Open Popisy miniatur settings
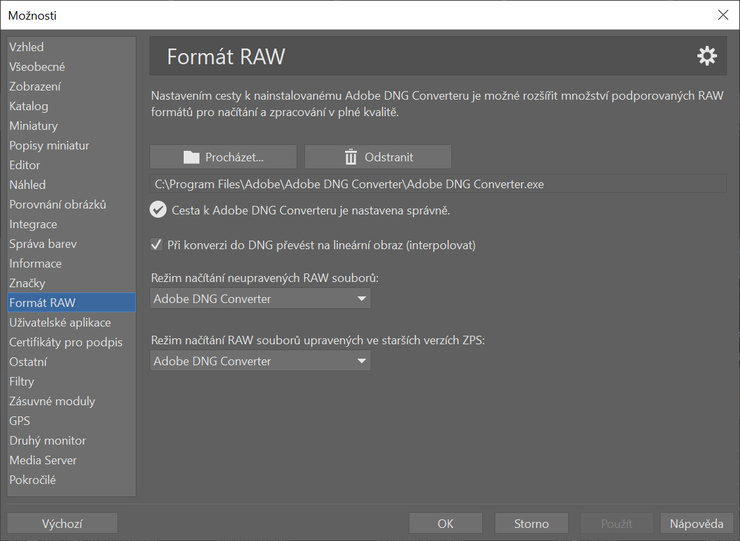Screen dimensions: 740x541 [71, 145]
